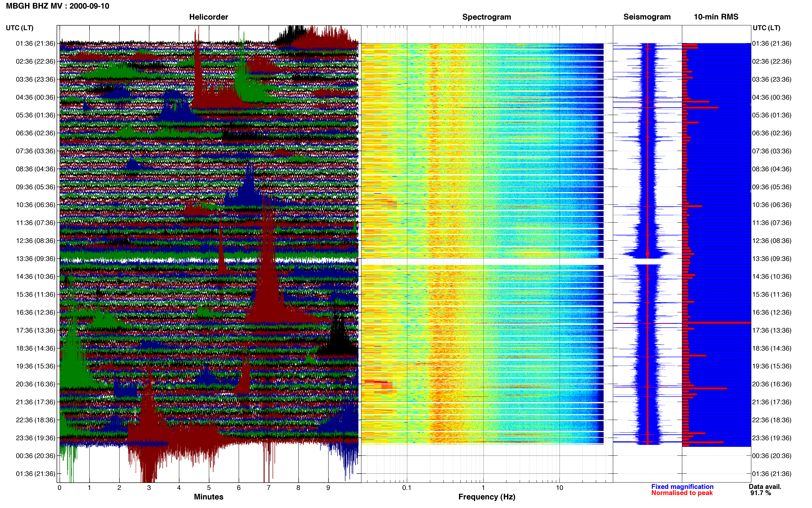Click right time label '00:36 (20:36)'
This screenshot has width=812, height=508.
(x=772, y=456)
